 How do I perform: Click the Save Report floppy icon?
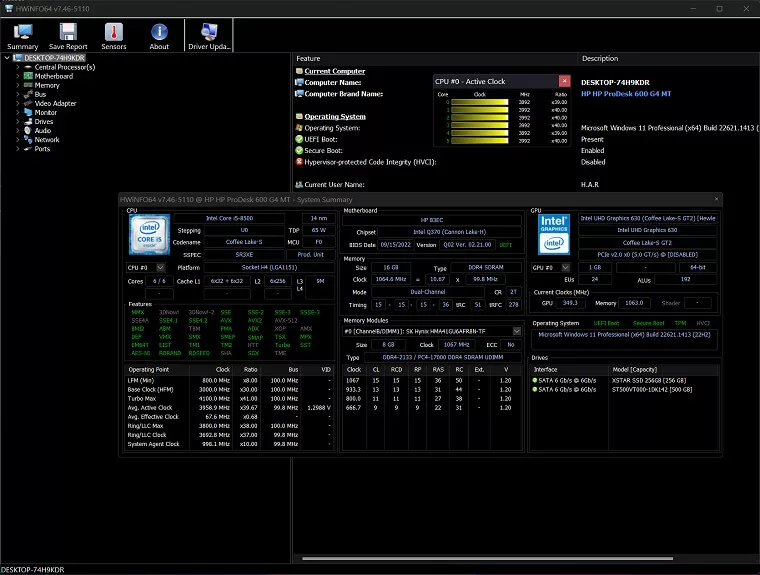pos(68,32)
